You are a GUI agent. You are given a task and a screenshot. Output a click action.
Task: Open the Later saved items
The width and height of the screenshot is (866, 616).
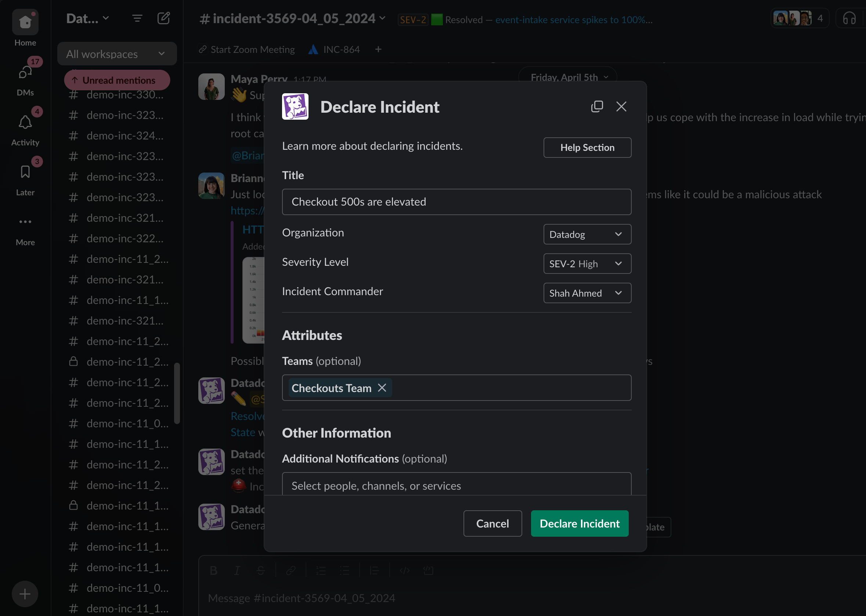coord(25,172)
